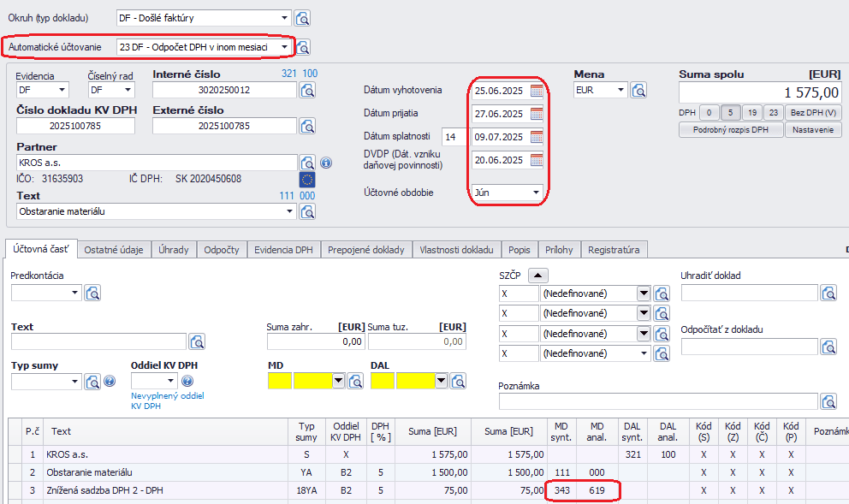The height and width of the screenshot is (504, 849).
Task: Click the blue info icon beside Partner
Action: coord(326,163)
